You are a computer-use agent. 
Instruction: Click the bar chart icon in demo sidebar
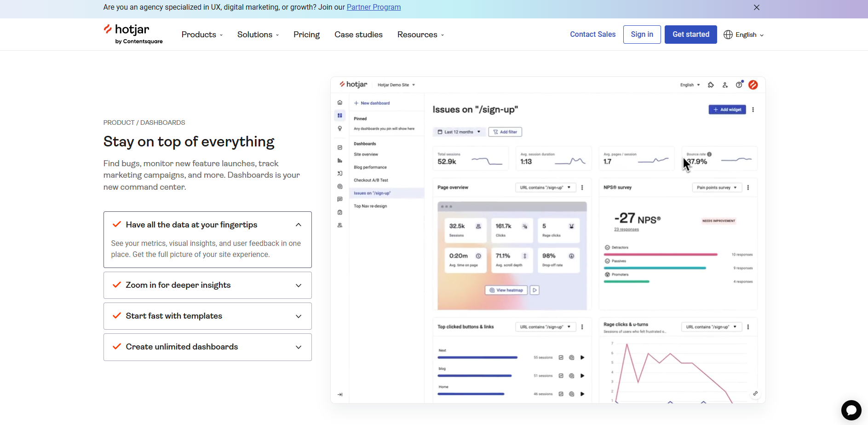coord(340,161)
